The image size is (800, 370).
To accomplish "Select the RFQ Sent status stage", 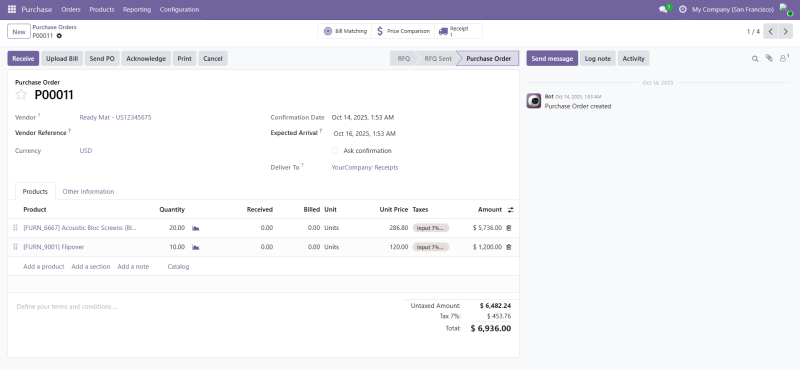I will click(x=438, y=59).
